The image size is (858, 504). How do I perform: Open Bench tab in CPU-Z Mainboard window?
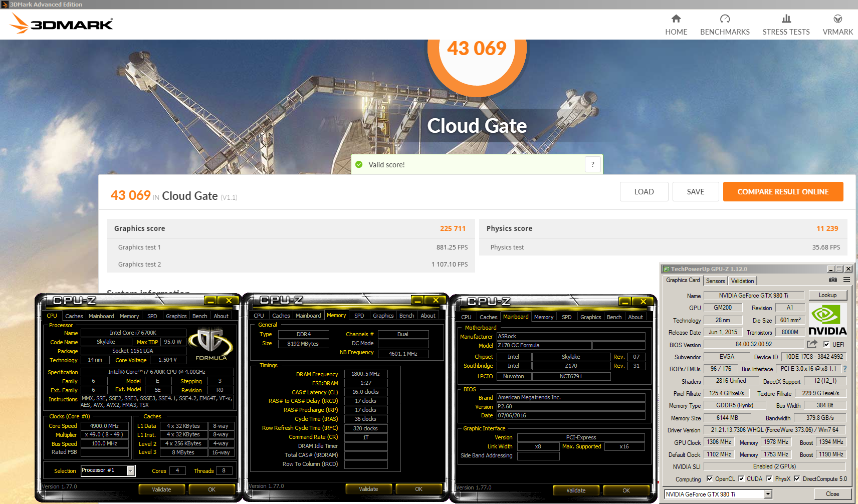[614, 317]
